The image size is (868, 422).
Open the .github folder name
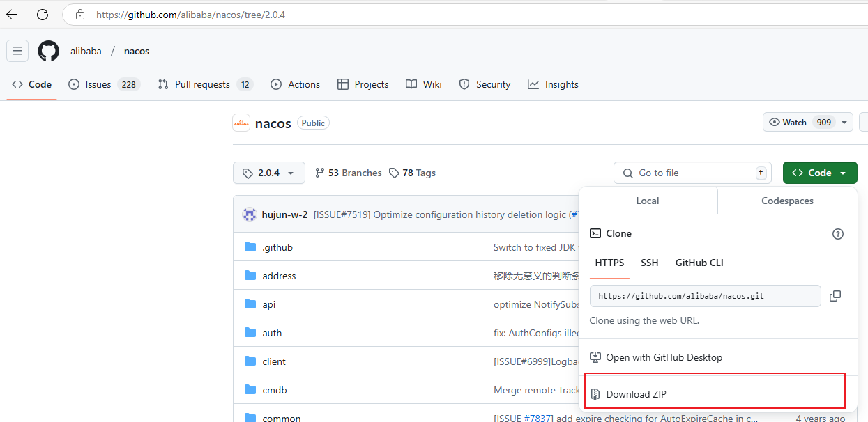tap(277, 247)
